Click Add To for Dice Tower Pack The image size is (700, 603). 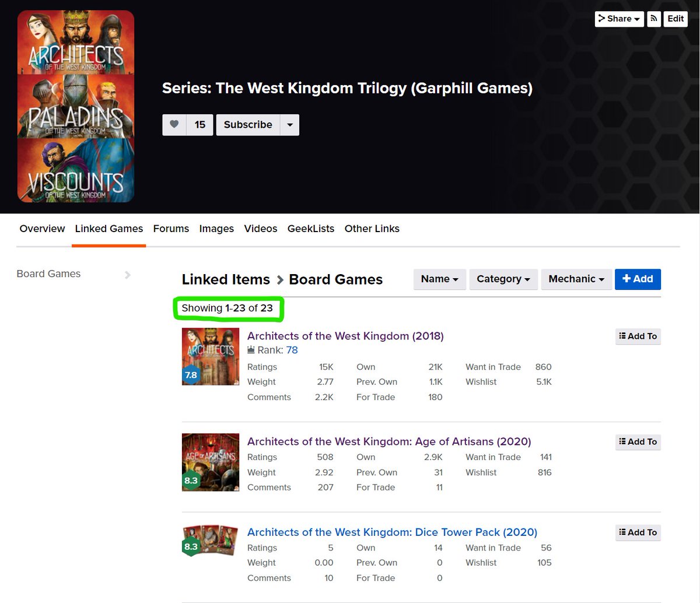[x=638, y=532]
